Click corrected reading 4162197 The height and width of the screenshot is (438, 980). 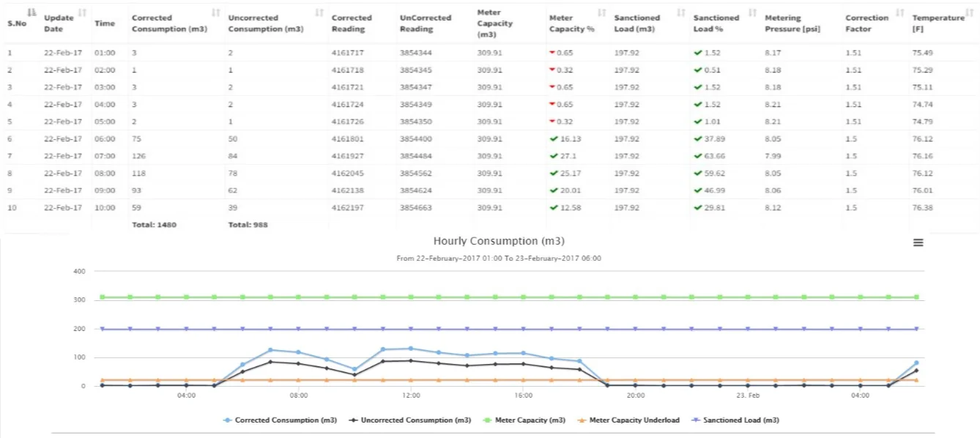coord(347,208)
